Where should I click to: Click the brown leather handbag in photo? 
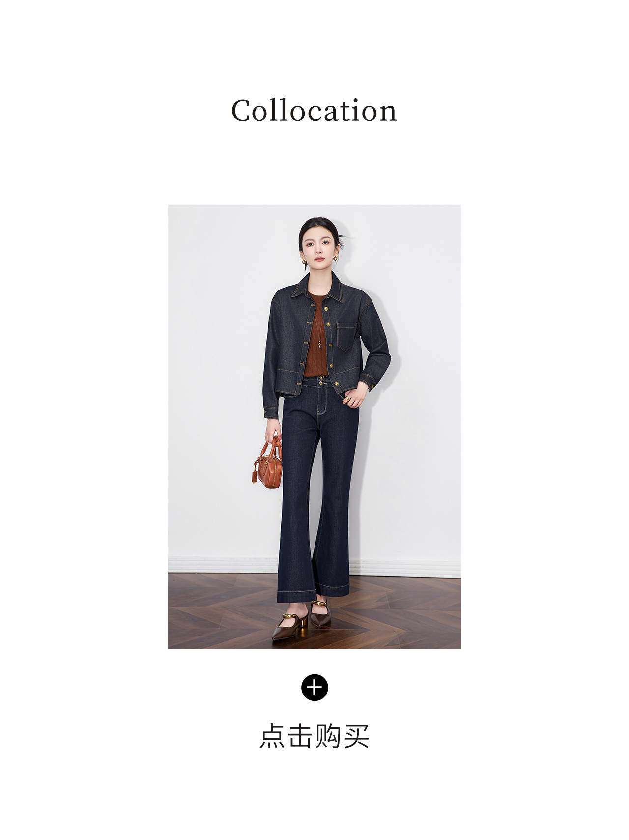(268, 463)
